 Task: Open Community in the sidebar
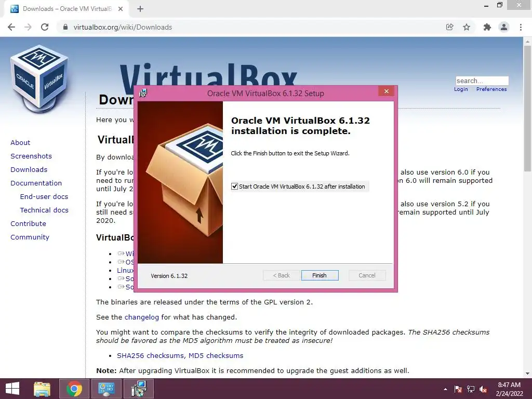pos(30,237)
